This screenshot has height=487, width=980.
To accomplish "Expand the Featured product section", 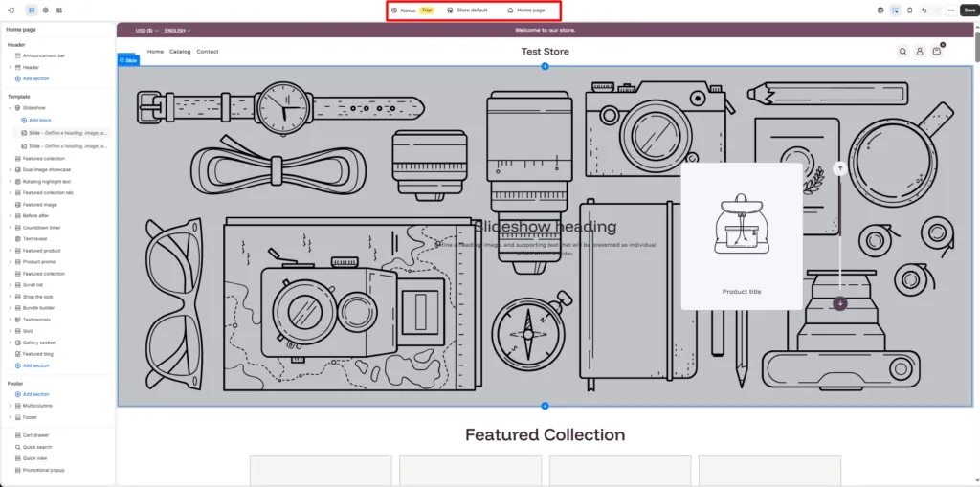I will (x=11, y=251).
